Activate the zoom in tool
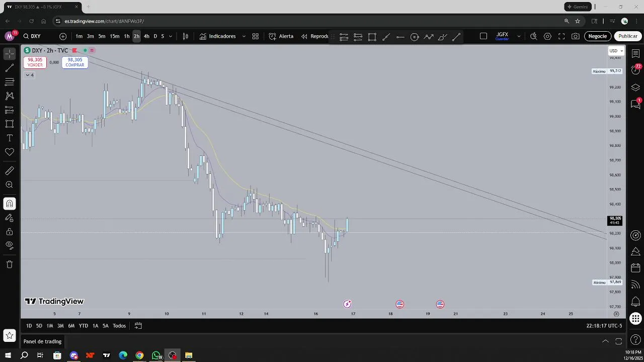 tap(10, 185)
